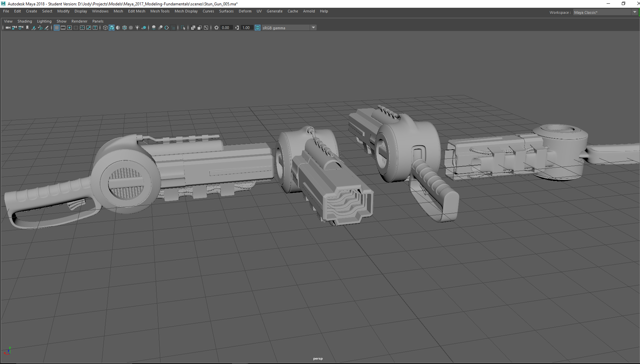Image resolution: width=640 pixels, height=364 pixels.
Task: Select Smooth Shade All cube icon
Action: pos(112,28)
